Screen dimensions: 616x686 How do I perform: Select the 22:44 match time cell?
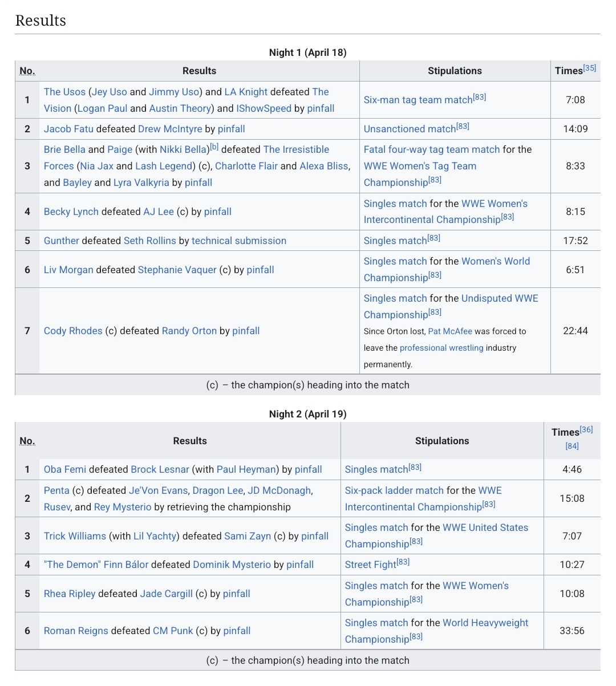(x=576, y=331)
